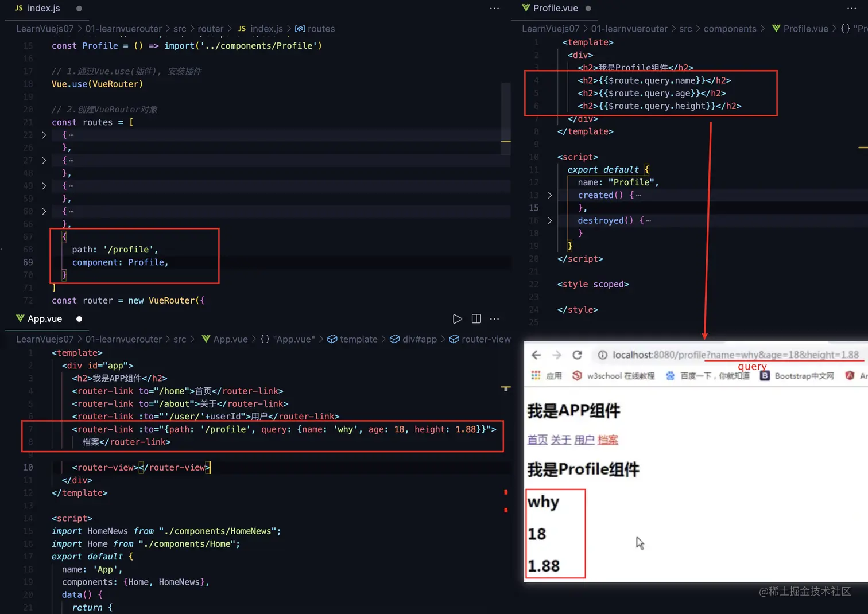Click line number 15 in Profile.vue
868x614 pixels.
(x=534, y=208)
